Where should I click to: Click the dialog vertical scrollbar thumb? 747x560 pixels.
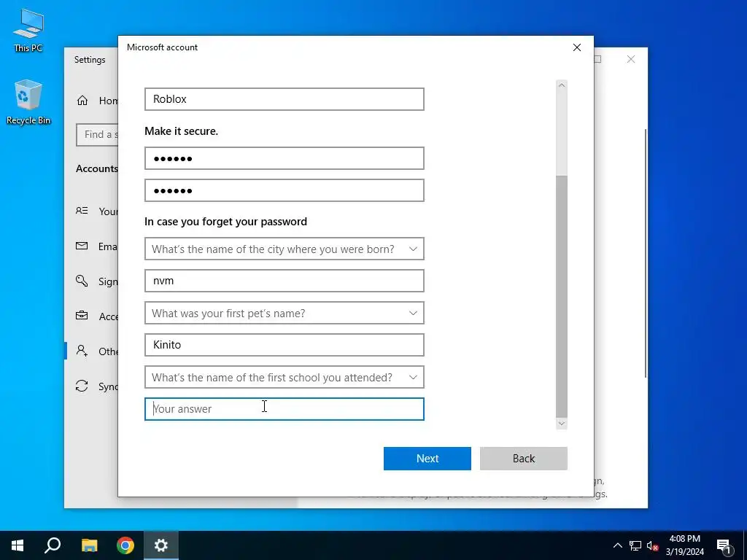coord(562,296)
